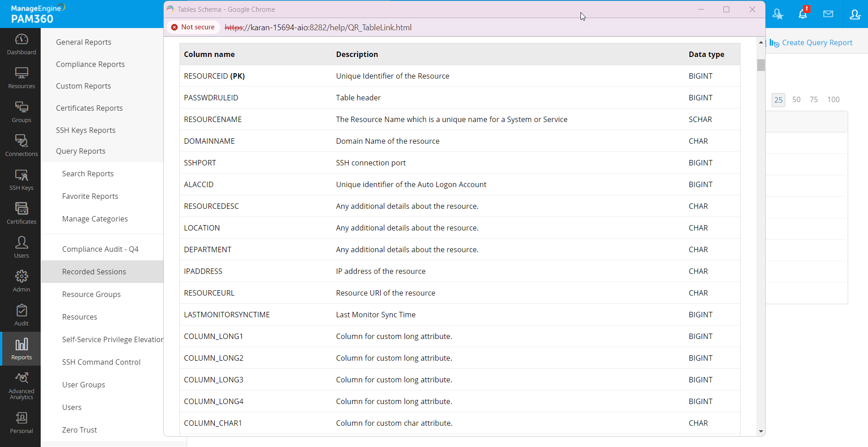This screenshot has width=868, height=447.
Task: Select the Connections sidebar icon
Action: [21, 145]
